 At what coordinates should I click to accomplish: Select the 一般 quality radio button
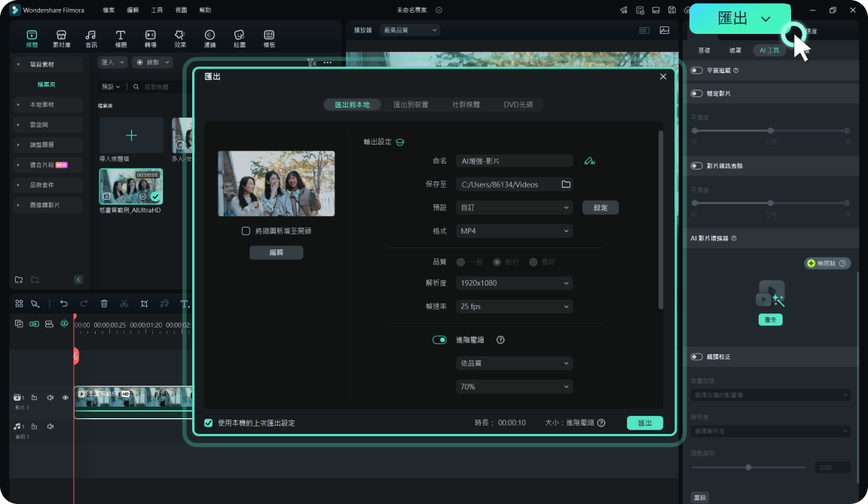click(460, 261)
